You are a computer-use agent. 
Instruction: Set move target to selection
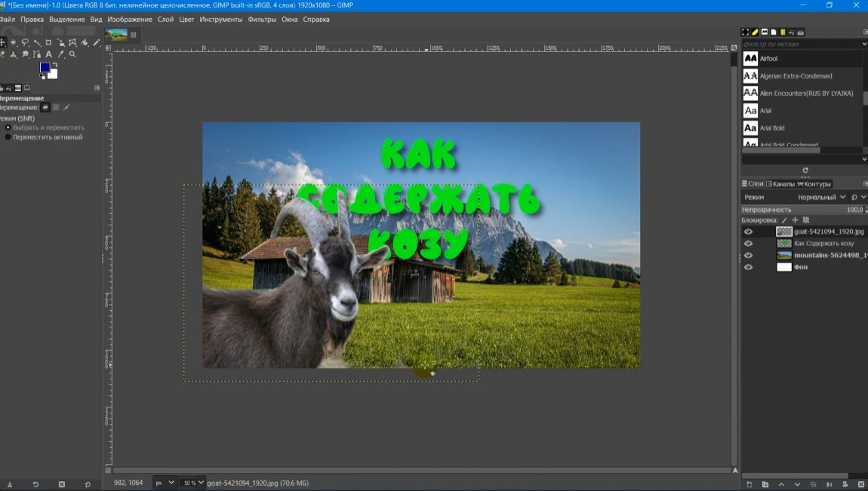tap(56, 107)
